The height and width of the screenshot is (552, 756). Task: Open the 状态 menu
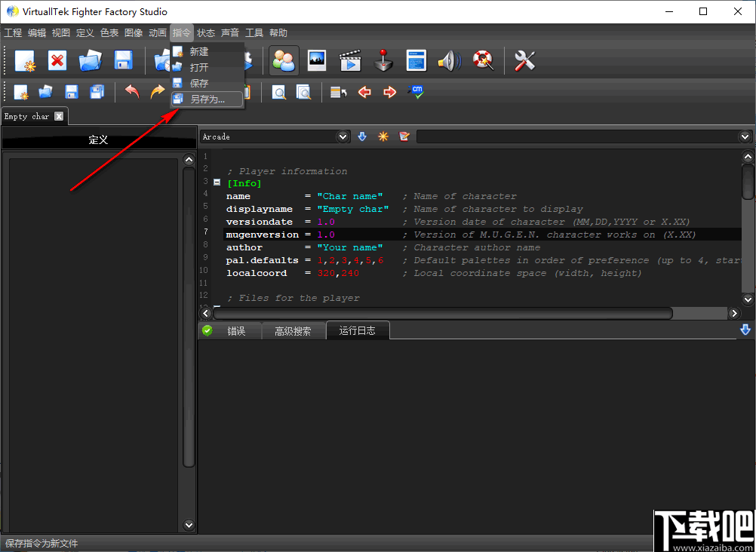coord(206,32)
